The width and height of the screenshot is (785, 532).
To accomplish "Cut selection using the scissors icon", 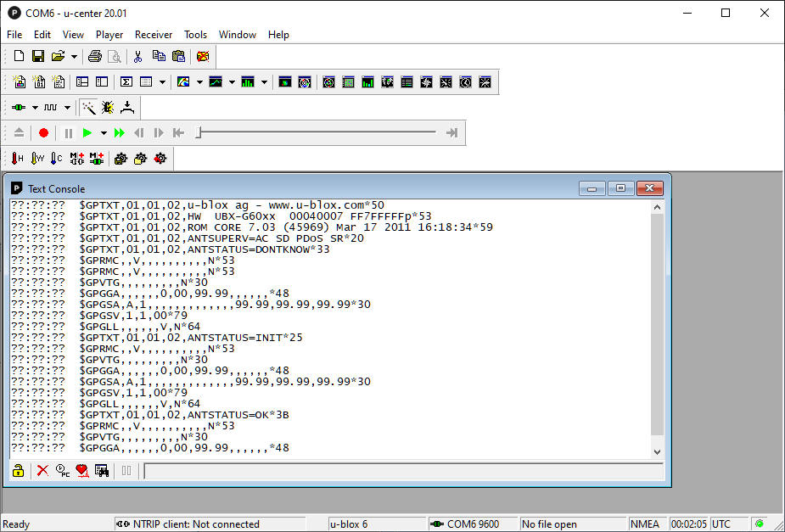I will (x=137, y=56).
